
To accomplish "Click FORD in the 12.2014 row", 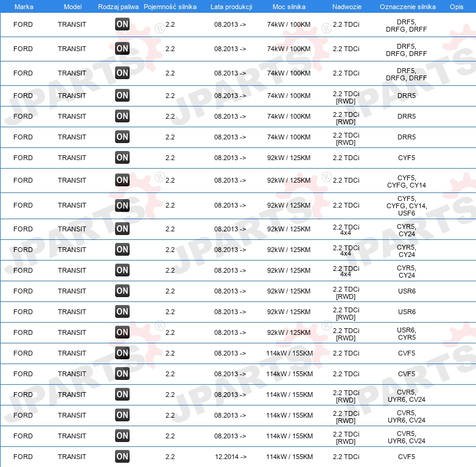I will 23,457.
